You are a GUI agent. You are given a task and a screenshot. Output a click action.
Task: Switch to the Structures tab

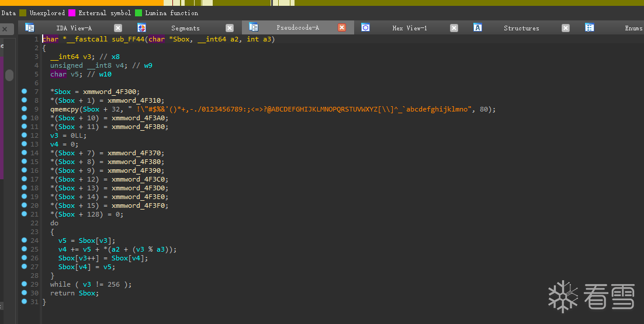(x=521, y=28)
